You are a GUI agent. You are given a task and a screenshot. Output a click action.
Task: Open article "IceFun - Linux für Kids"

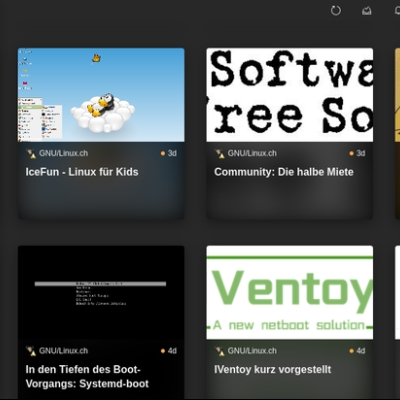(82, 172)
